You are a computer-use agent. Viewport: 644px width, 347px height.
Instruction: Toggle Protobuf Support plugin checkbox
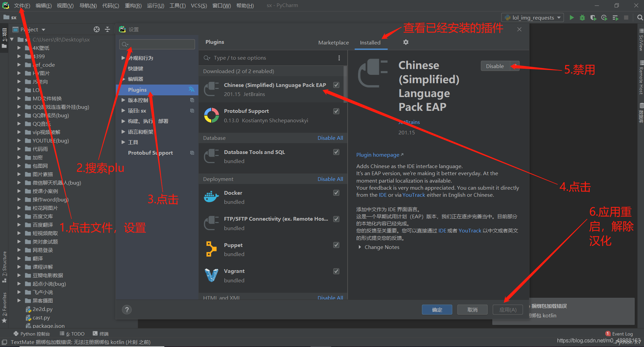pyautogui.click(x=336, y=111)
